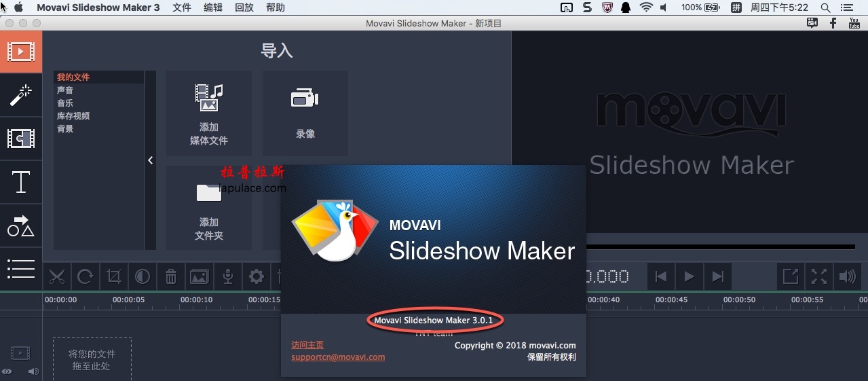Skip to previous frame in preview
This screenshot has height=381, width=868.
[661, 276]
